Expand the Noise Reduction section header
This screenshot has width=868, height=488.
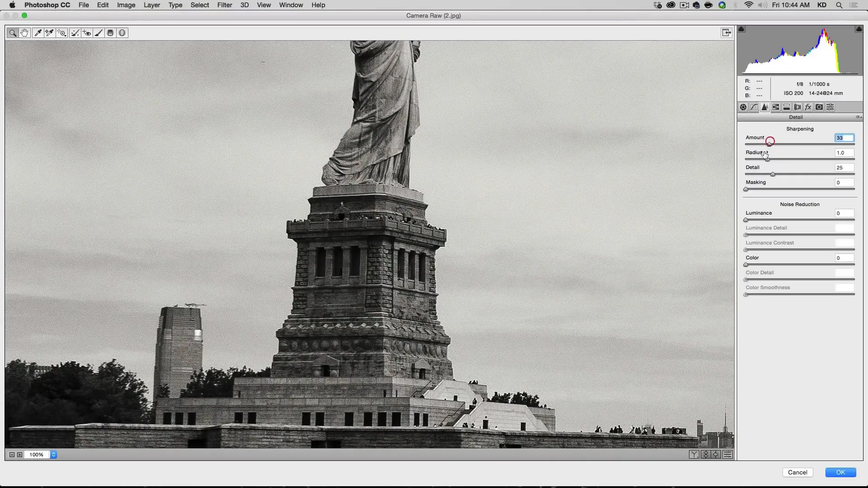click(799, 204)
